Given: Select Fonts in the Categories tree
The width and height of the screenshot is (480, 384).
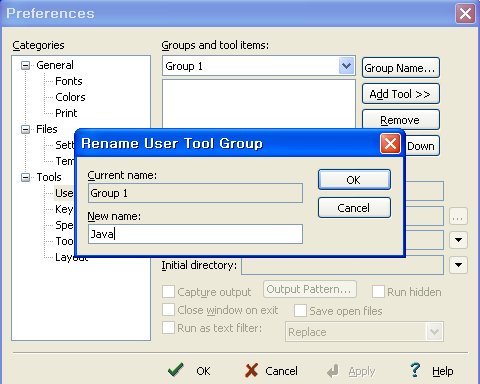Looking at the screenshot, I should pos(69,81).
